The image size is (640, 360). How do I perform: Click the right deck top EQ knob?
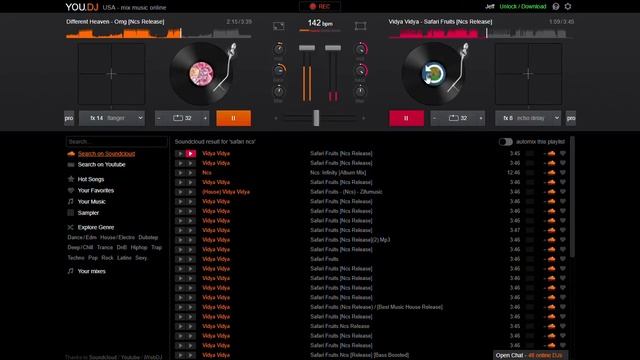(x=360, y=49)
